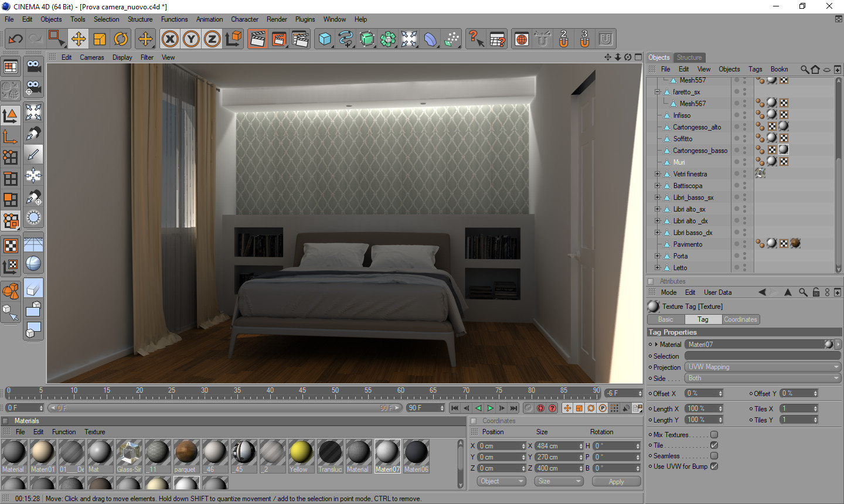Toggle Use UVW for Bump checkbox

click(714, 466)
